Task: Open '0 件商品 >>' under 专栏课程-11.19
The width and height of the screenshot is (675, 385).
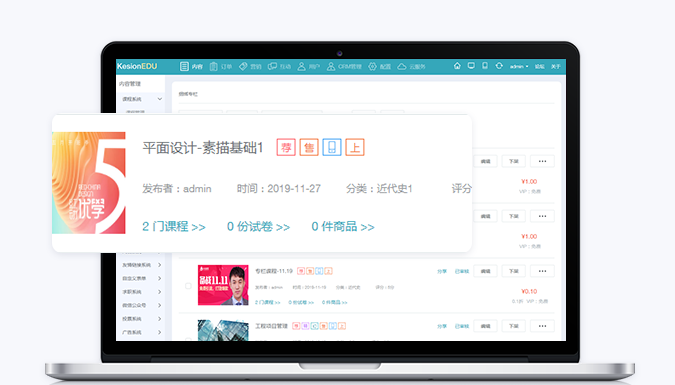Action: pyautogui.click(x=334, y=302)
